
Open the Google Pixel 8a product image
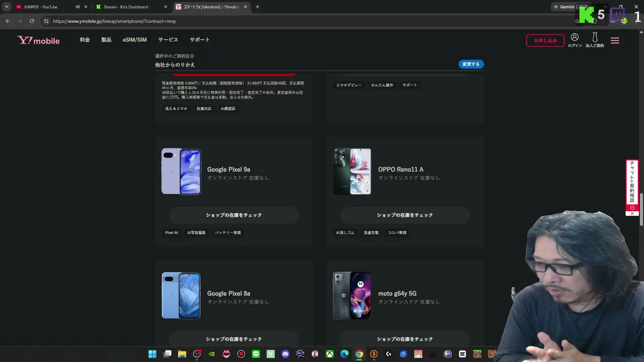pyautogui.click(x=181, y=296)
